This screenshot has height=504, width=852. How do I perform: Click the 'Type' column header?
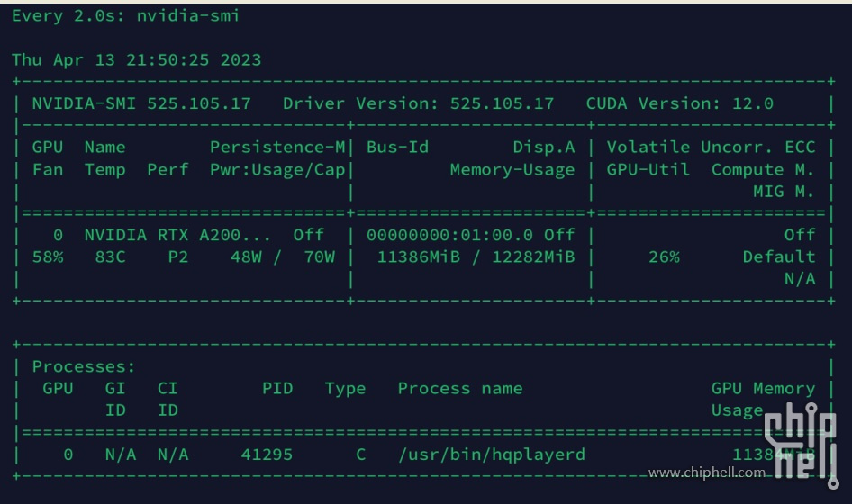click(345, 389)
